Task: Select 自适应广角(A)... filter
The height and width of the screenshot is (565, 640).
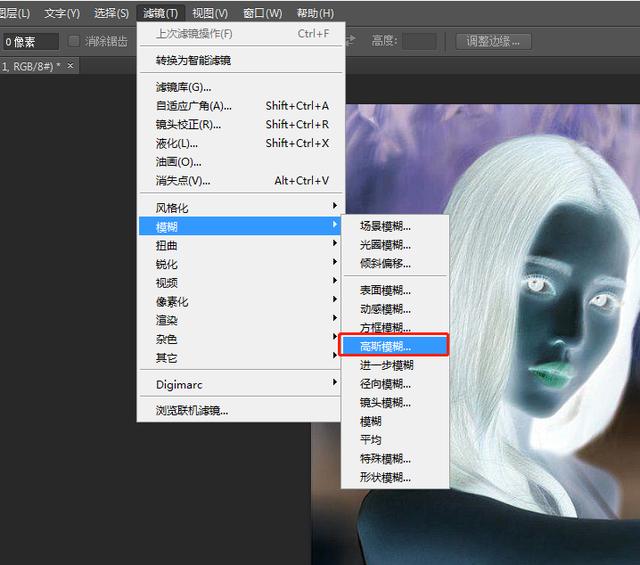Action: [x=241, y=106]
